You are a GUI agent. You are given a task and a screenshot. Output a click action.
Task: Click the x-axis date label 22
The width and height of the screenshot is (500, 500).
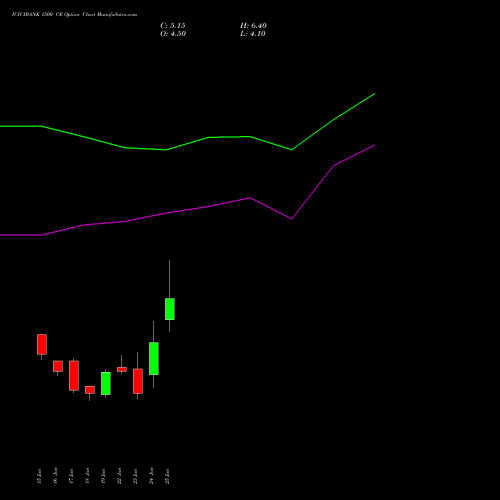[x=119, y=476]
